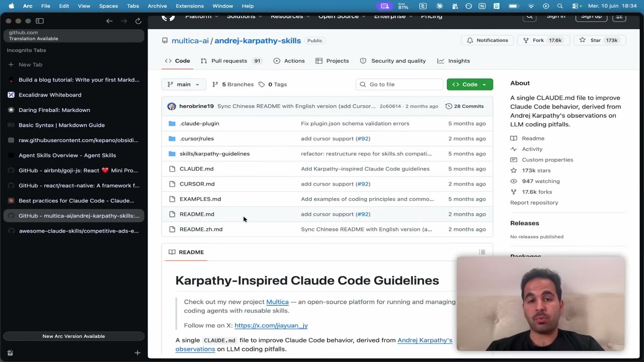This screenshot has height=362, width=644.
Task: Switch to Daring Fireball: Markdown sidebar tab
Action: tap(73, 110)
